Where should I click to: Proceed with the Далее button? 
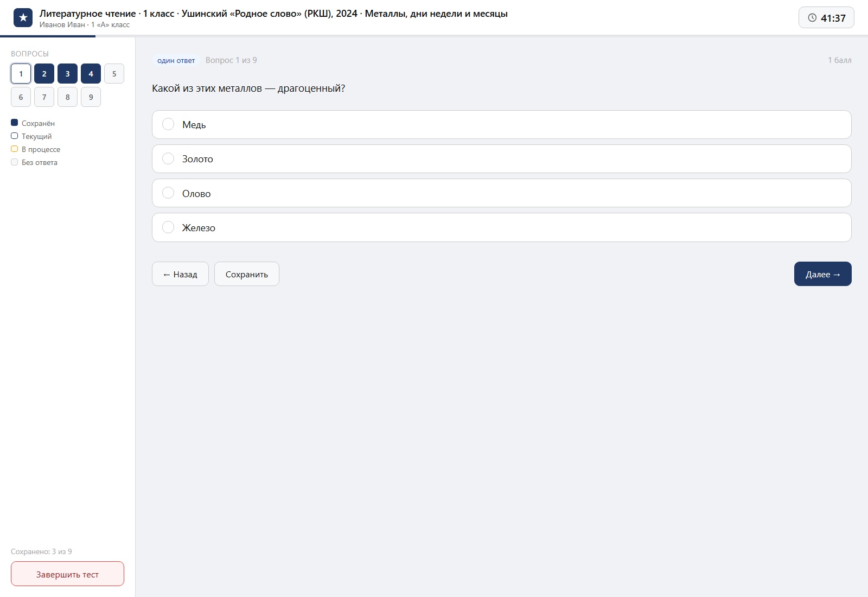click(x=823, y=274)
